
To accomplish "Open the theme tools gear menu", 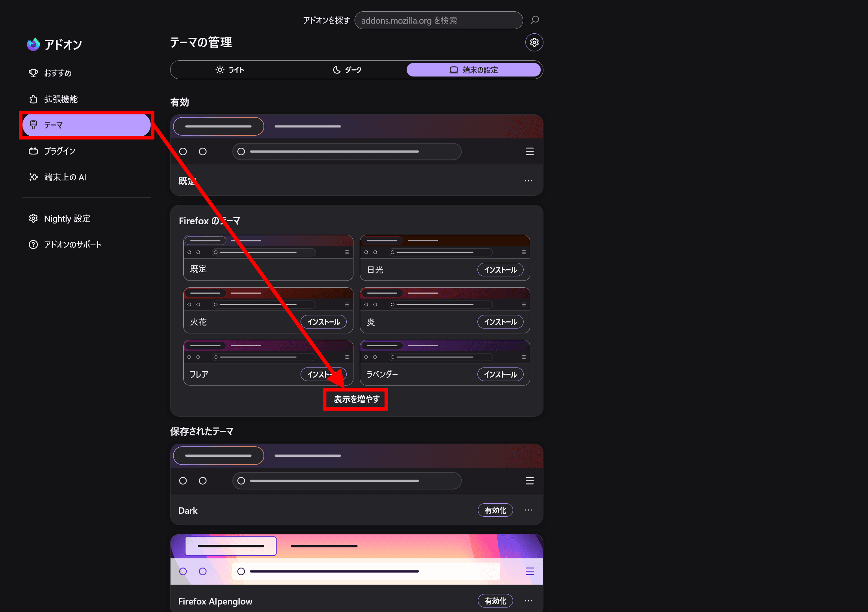I will (534, 42).
